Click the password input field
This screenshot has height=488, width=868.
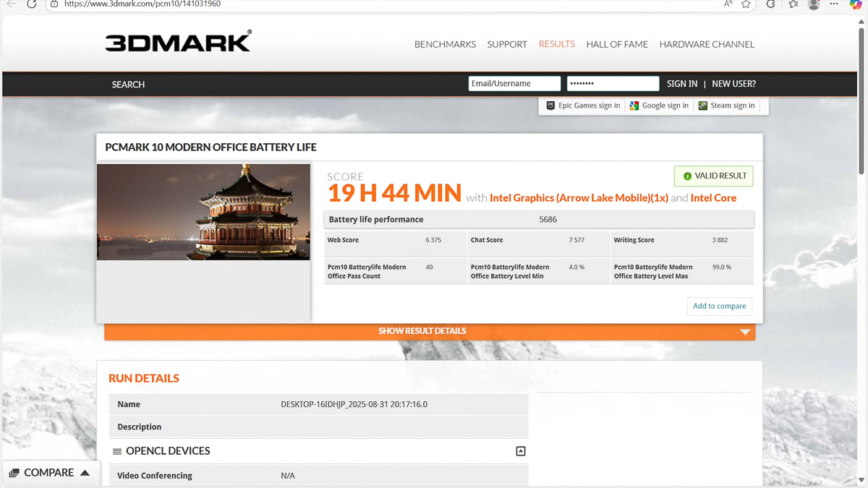[x=613, y=84]
